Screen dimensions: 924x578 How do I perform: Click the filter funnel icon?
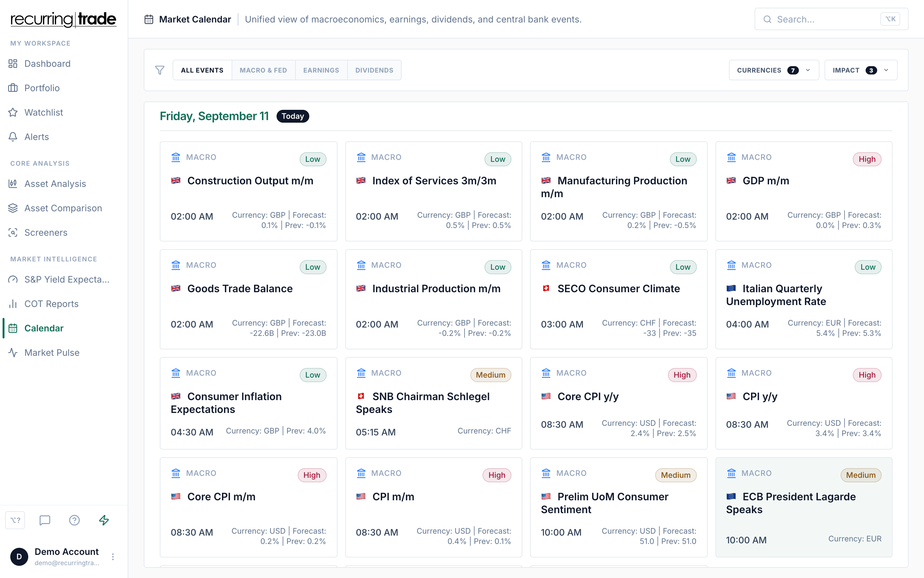click(x=159, y=70)
